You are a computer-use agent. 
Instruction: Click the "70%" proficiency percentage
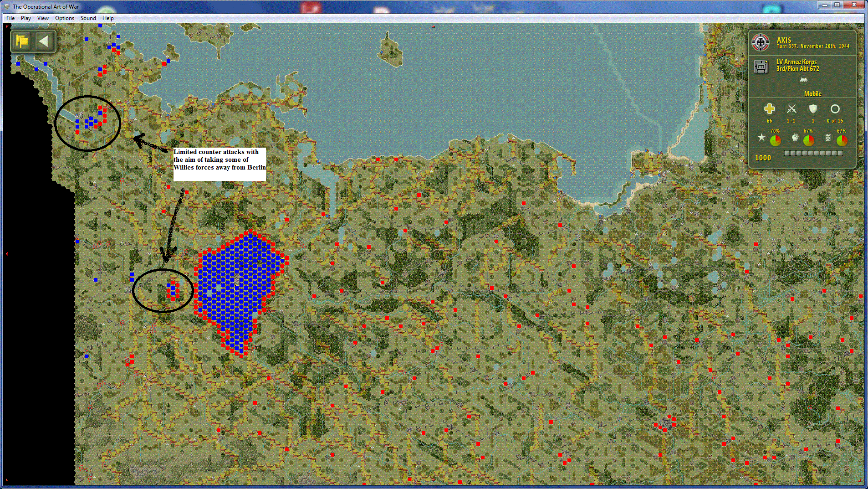[775, 131]
